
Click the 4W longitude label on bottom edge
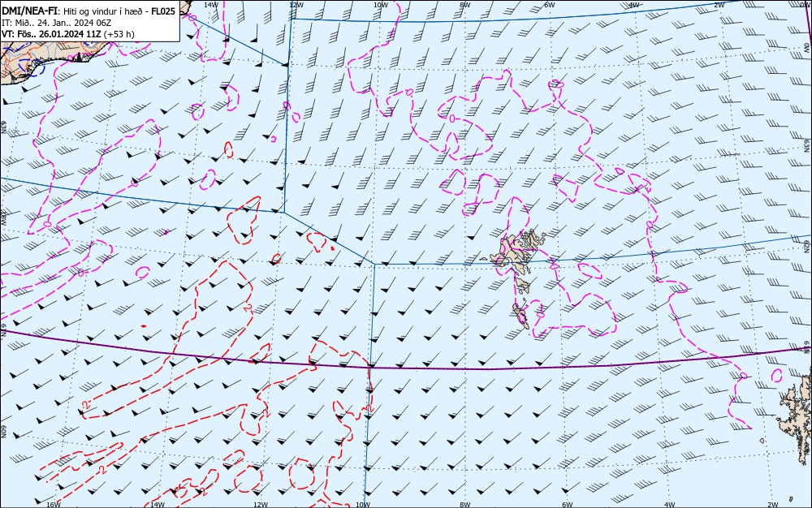click(x=670, y=505)
